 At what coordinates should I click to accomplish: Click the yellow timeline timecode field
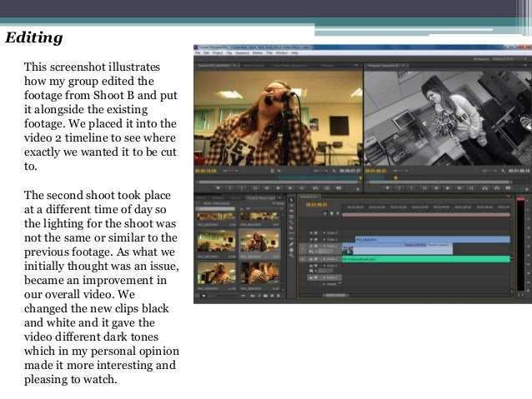[316, 205]
